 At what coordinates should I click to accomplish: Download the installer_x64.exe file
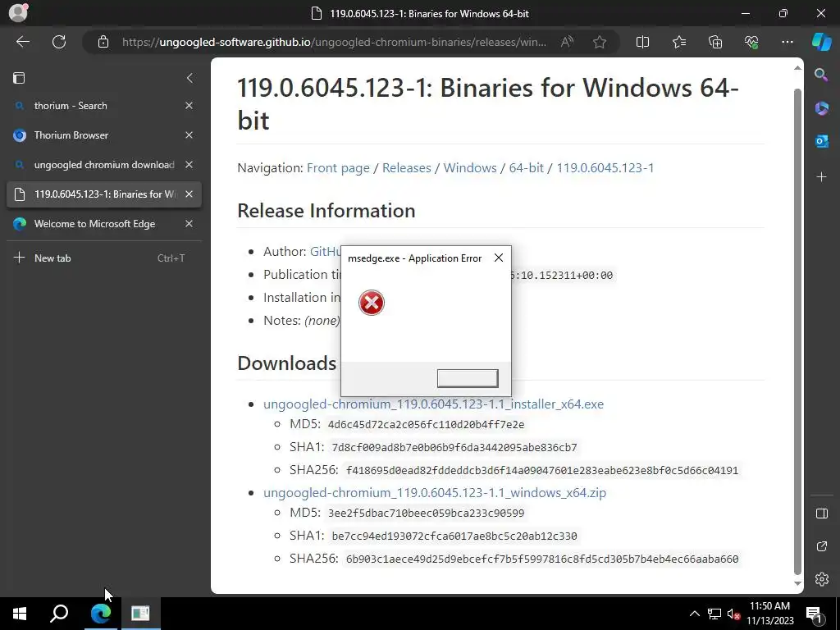433,404
